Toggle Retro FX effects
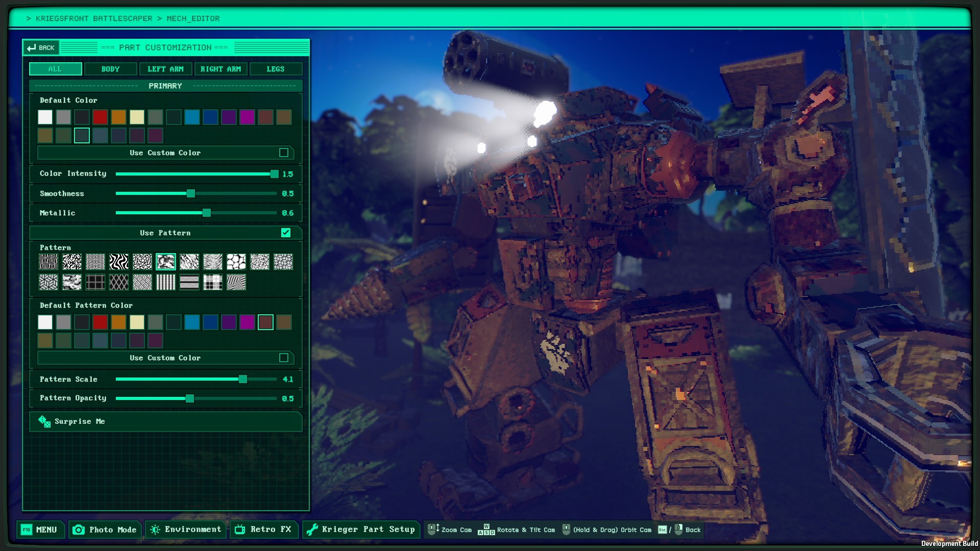 click(264, 530)
